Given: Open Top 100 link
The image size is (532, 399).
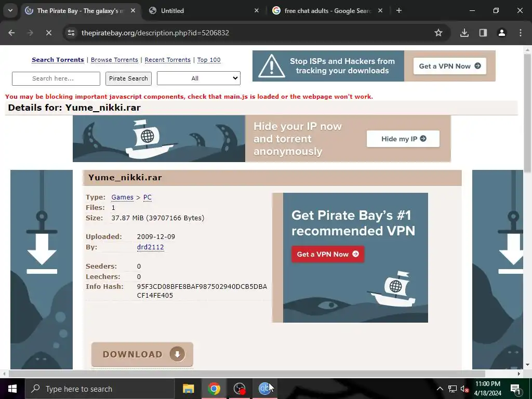Looking at the screenshot, I should (x=209, y=60).
